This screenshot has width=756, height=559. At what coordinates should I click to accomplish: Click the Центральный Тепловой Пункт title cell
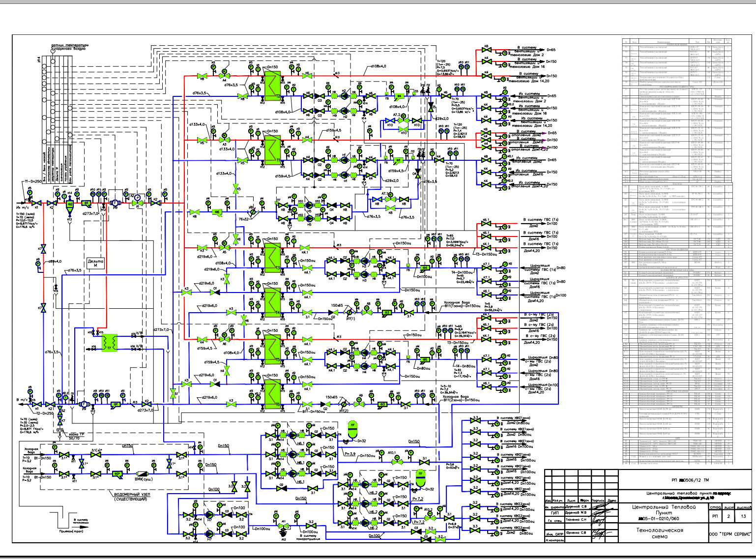click(x=660, y=512)
